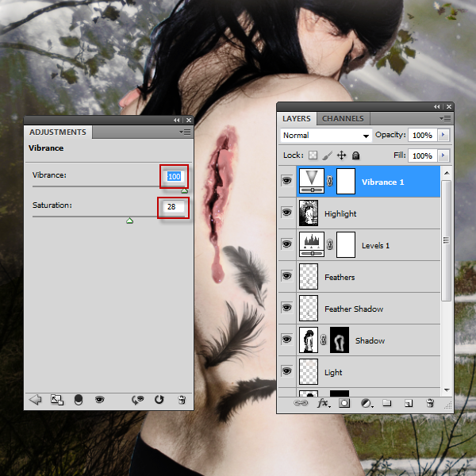Select the Vibrance 1 adjustment thumbnail

312,181
